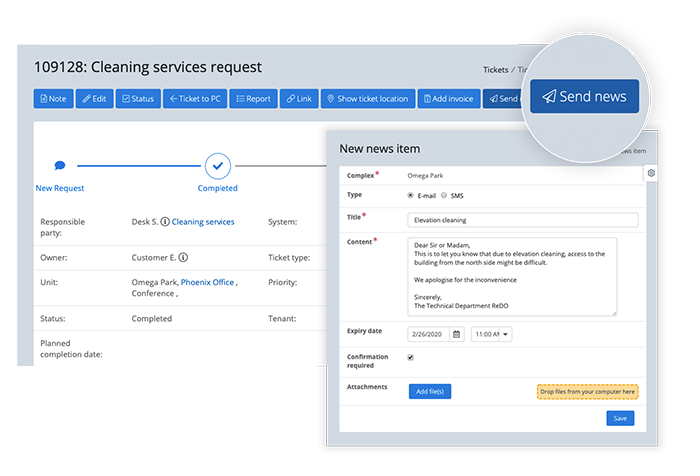Toggle Confirmation required checkbox
Screen dimensions: 700x476
pos(410,357)
